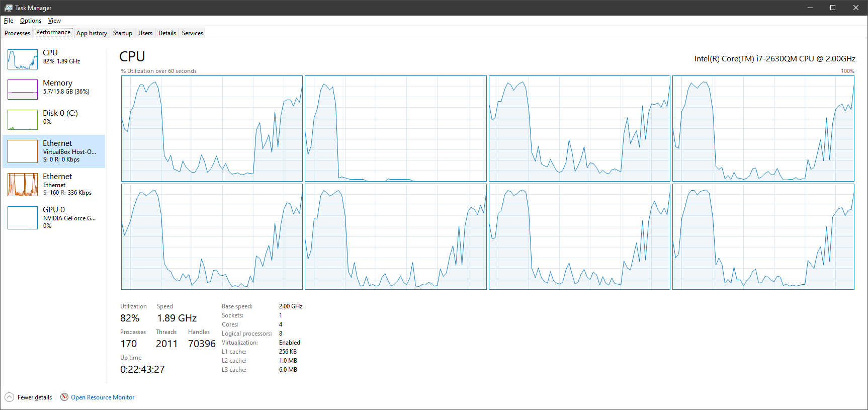
Task: Open the File menu
Action: click(x=9, y=21)
